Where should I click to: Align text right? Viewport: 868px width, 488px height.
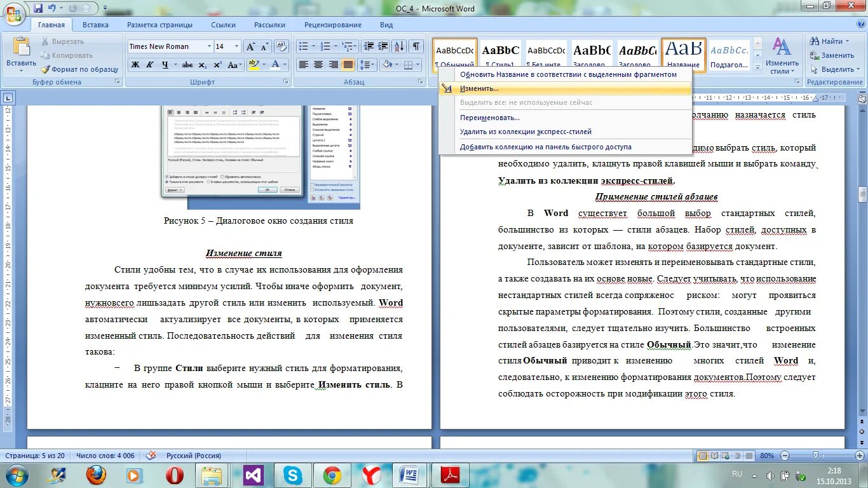pyautogui.click(x=333, y=65)
